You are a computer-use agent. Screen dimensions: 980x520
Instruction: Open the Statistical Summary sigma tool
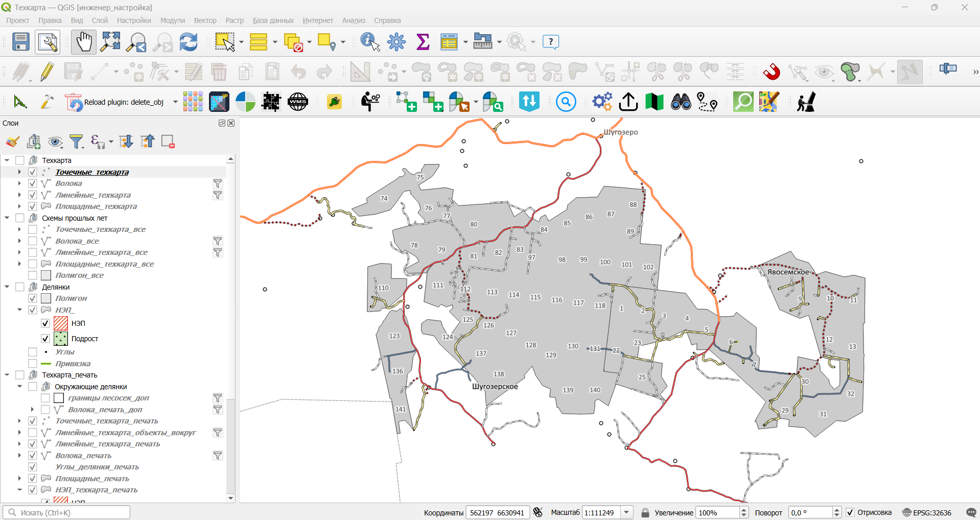pos(423,42)
